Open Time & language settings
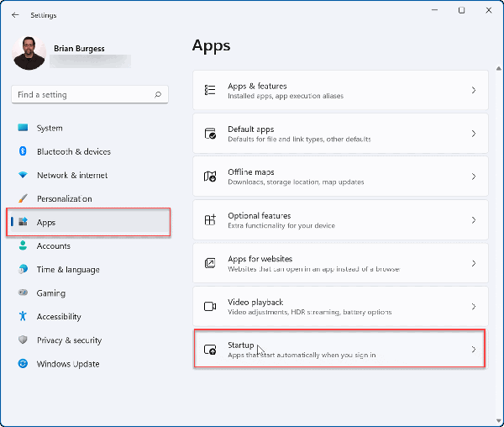The image size is (504, 427). tap(68, 270)
